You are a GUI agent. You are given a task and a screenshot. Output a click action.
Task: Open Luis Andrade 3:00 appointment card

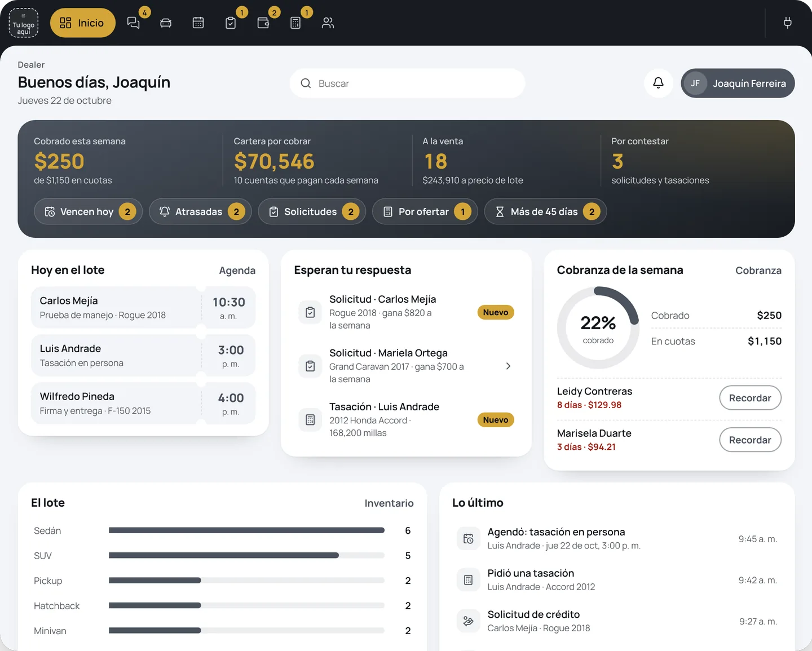click(143, 356)
